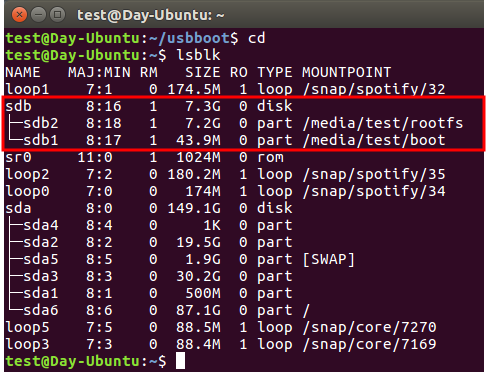Viewport: 487px width, 373px height.
Task: Click the rom type entry
Action: (270, 157)
